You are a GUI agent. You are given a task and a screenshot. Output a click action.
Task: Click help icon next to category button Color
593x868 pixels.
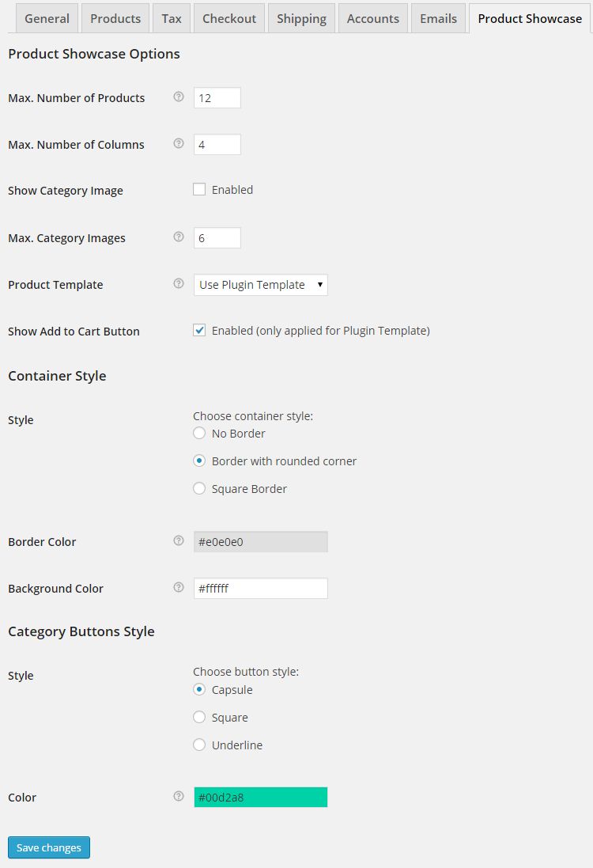point(179,797)
